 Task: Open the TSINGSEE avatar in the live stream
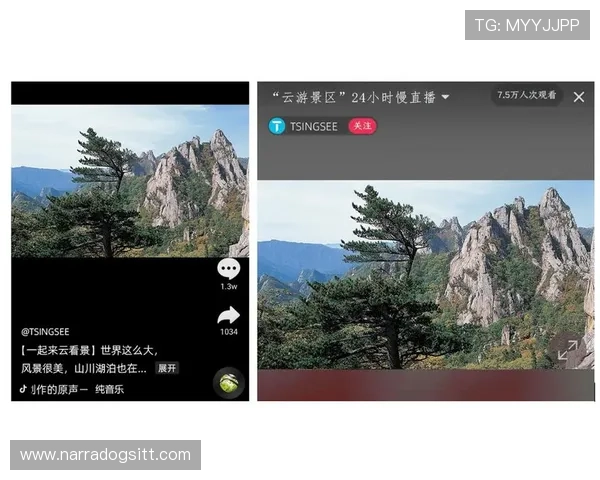click(277, 126)
